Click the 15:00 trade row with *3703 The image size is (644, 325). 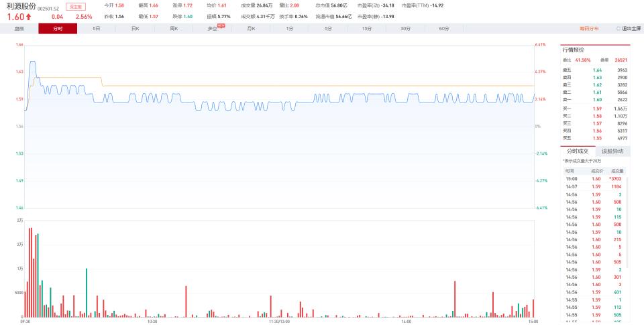pyautogui.click(x=594, y=179)
